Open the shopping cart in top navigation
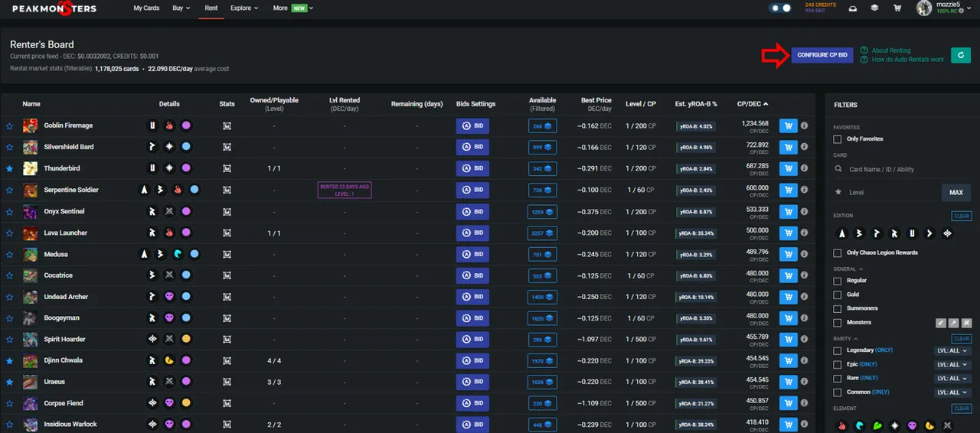Screen dimensions: 980x433 coord(897,8)
